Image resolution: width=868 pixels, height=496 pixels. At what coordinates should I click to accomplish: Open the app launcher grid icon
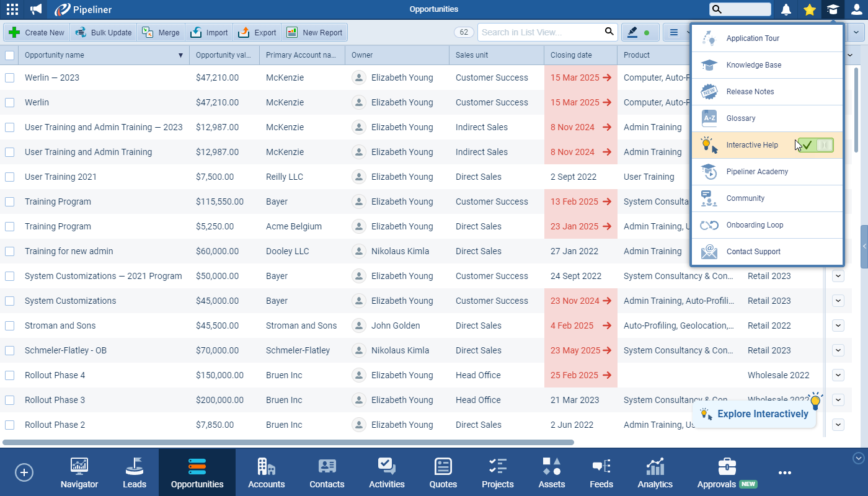point(12,9)
